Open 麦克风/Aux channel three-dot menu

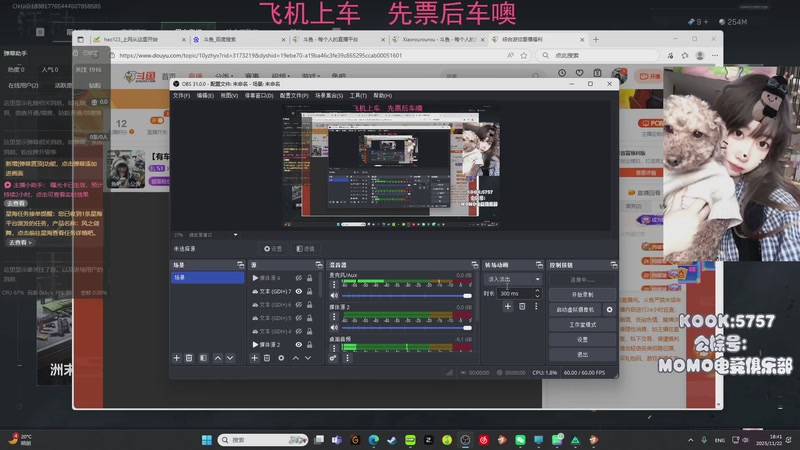[x=334, y=285]
